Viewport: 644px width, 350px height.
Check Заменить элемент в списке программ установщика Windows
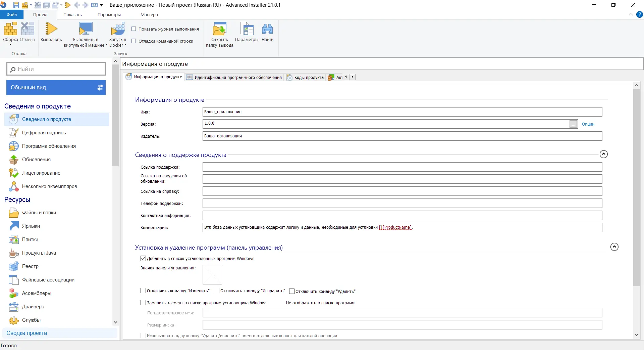click(x=143, y=303)
